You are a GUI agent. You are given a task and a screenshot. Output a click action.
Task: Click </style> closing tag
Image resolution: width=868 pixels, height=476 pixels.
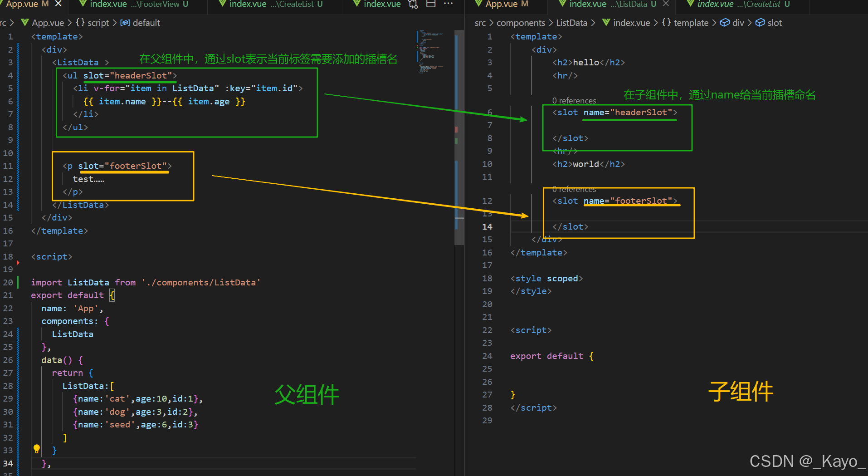531,291
